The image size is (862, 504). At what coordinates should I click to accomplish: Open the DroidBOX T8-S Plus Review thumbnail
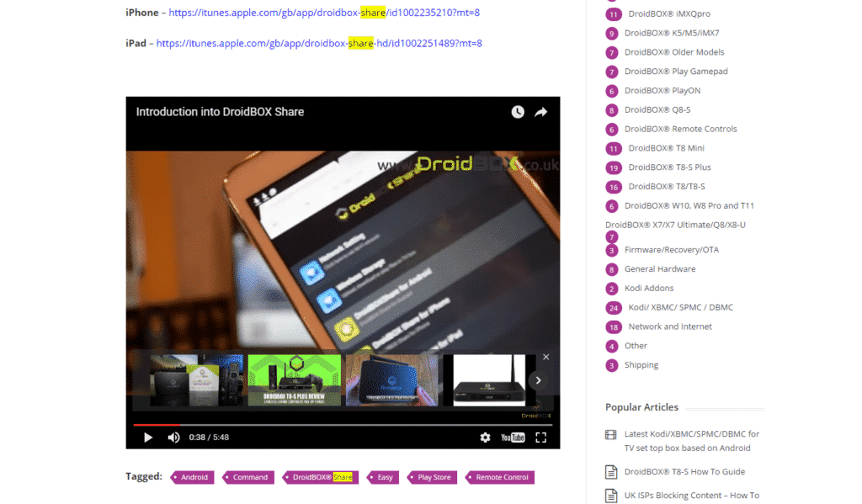pyautogui.click(x=295, y=380)
